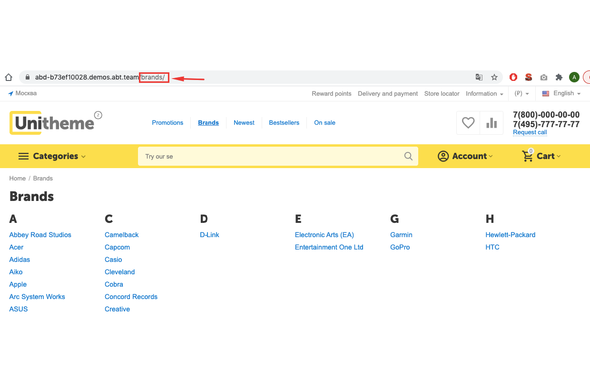Open the Apple brand link
This screenshot has height=391, width=590.
click(x=18, y=285)
